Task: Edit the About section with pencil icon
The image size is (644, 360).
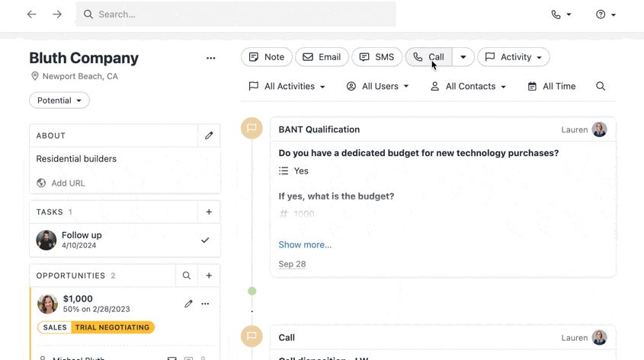Action: (x=209, y=135)
